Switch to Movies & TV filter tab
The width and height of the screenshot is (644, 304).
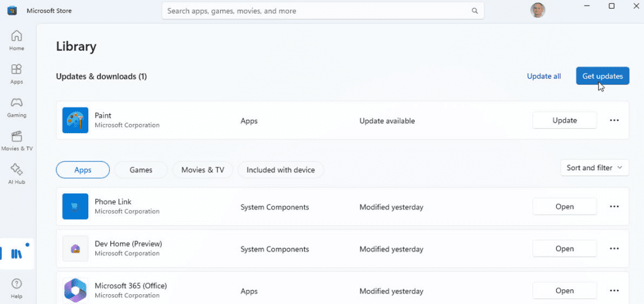point(202,170)
